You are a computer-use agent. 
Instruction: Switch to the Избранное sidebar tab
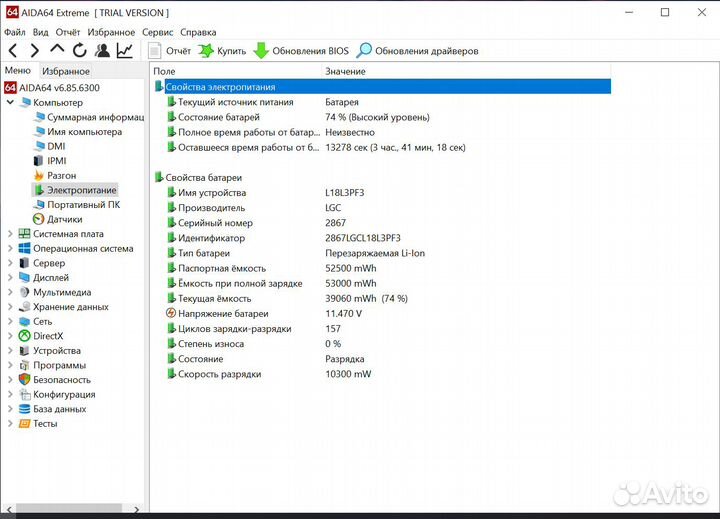66,71
